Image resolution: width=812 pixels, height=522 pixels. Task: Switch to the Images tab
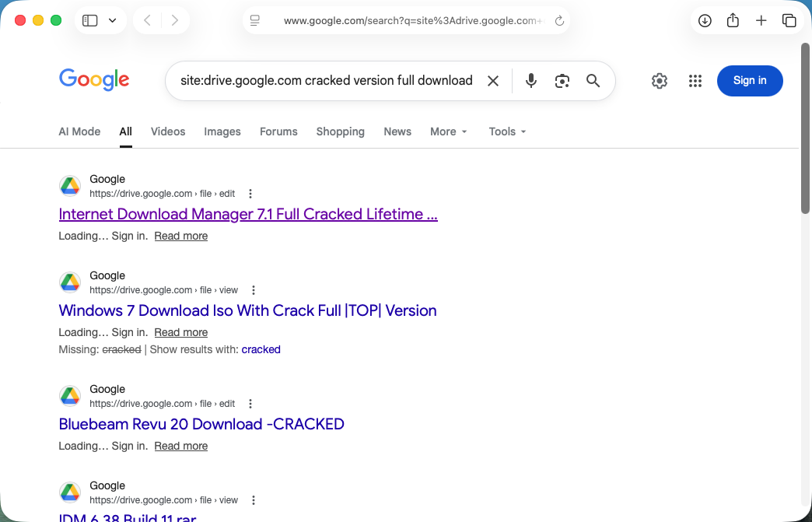click(222, 131)
